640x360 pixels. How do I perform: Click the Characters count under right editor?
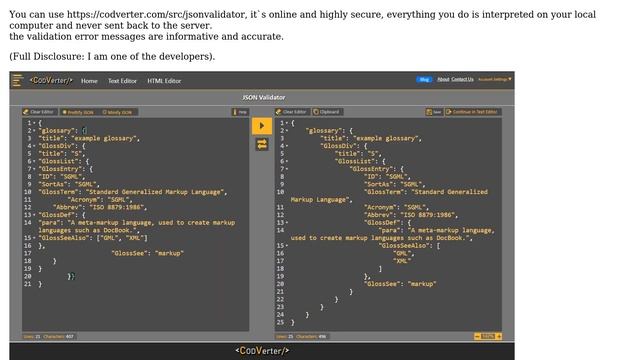click(x=311, y=337)
